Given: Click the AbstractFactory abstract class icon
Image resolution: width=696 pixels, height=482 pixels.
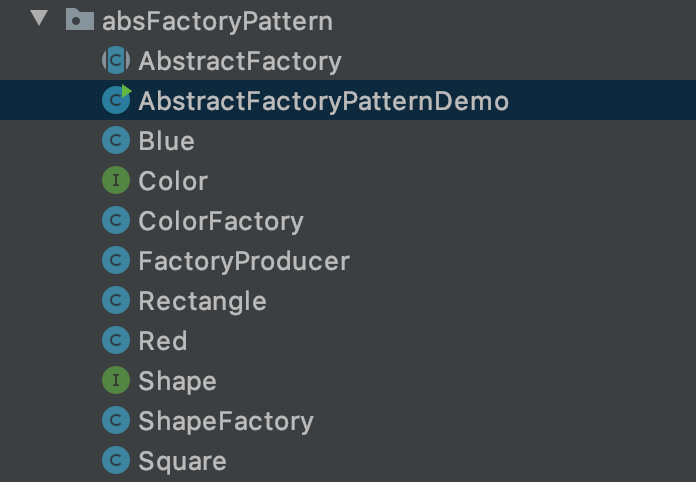Looking at the screenshot, I should 116,61.
